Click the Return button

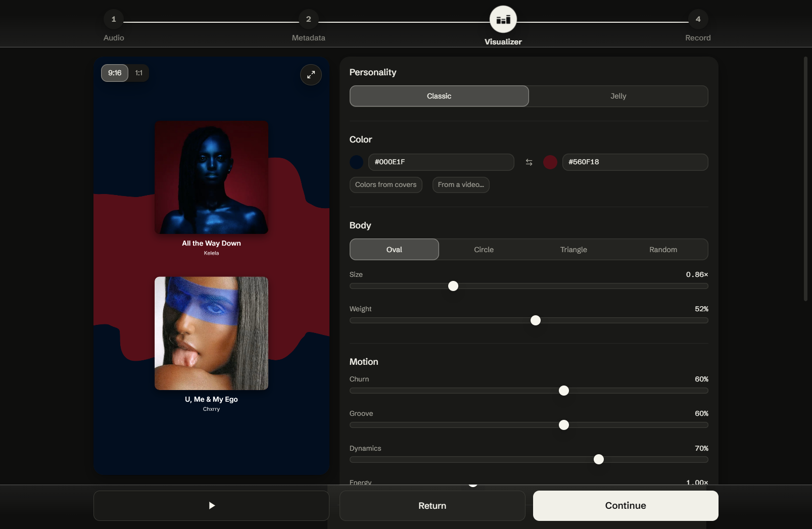point(433,506)
